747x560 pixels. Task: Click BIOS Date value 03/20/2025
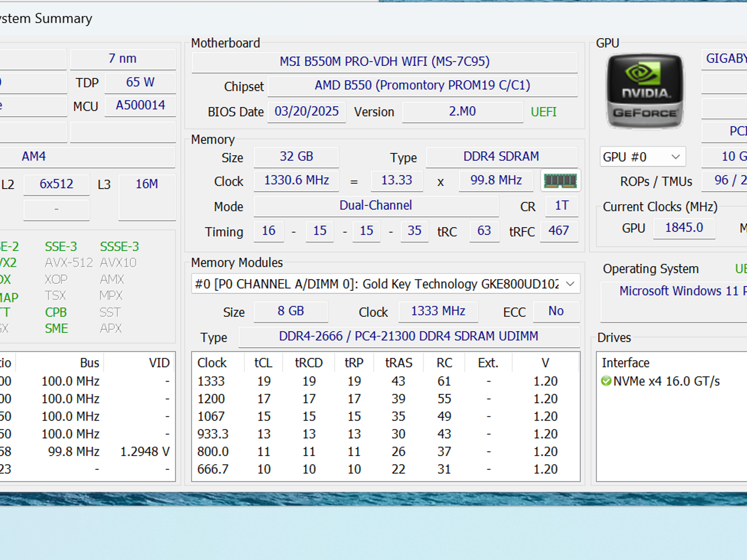(x=307, y=112)
